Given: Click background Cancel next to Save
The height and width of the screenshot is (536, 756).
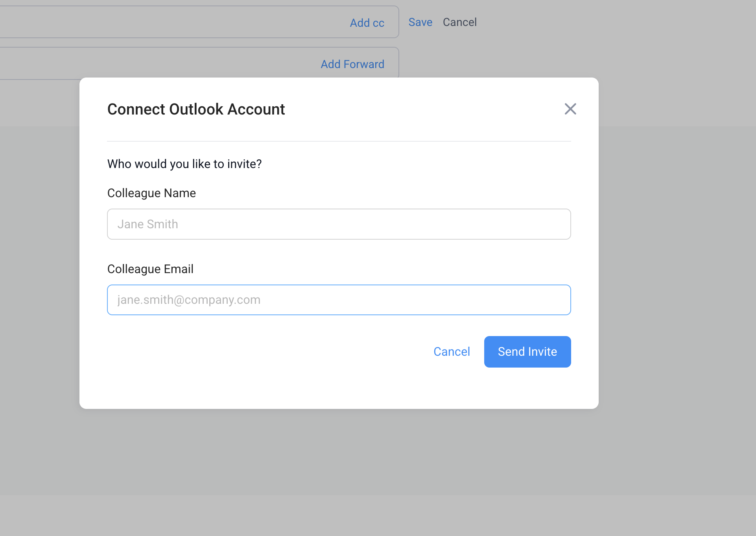Looking at the screenshot, I should click(x=459, y=22).
